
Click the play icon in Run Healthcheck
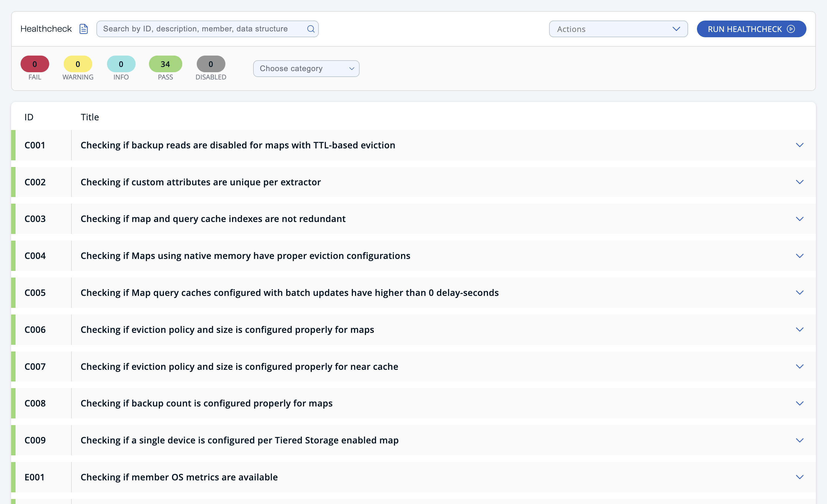[791, 29]
